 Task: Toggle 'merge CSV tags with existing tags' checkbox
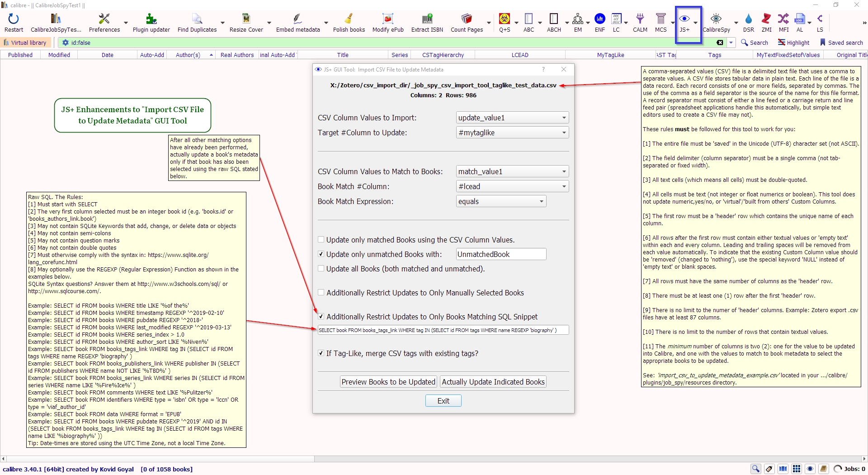click(321, 353)
